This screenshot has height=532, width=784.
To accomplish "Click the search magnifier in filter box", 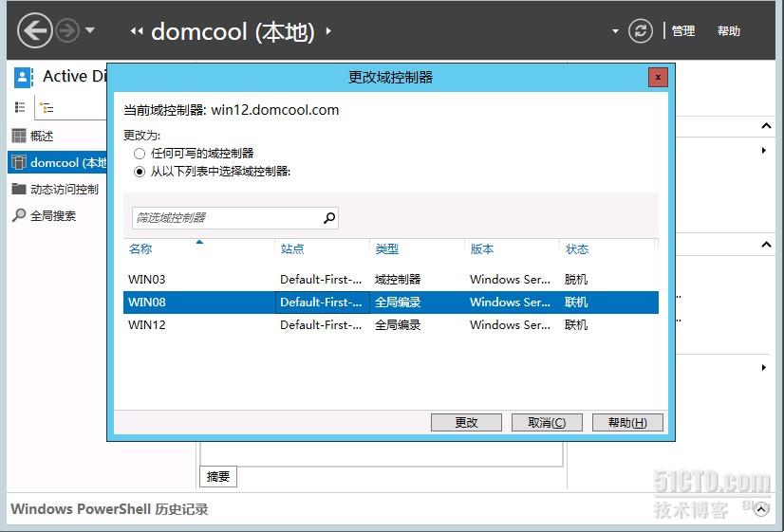I will pyautogui.click(x=329, y=218).
